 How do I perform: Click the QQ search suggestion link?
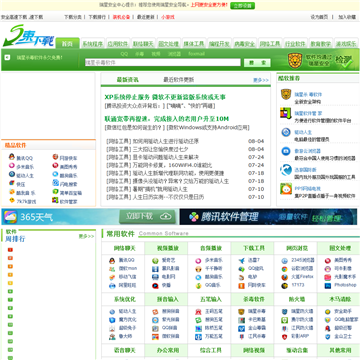coord(124,54)
